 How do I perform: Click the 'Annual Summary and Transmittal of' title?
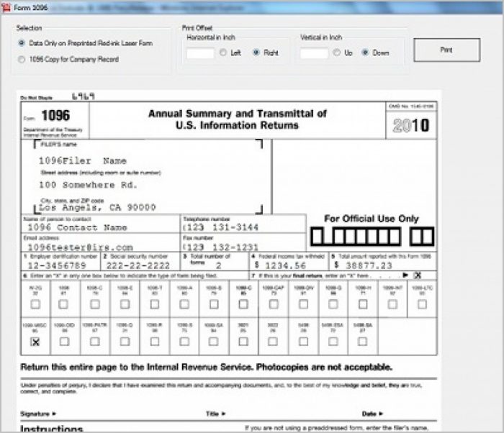coord(237,114)
